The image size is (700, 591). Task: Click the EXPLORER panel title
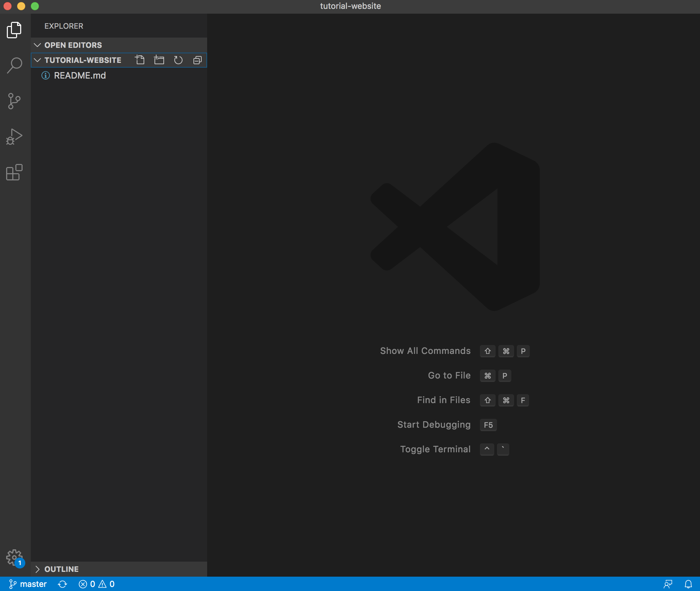(64, 26)
